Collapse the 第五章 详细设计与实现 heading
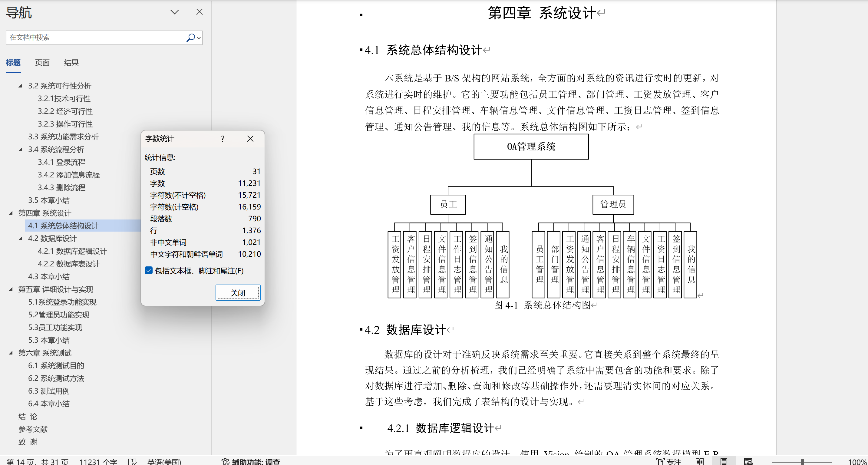This screenshot has height=465, width=868. (11, 289)
